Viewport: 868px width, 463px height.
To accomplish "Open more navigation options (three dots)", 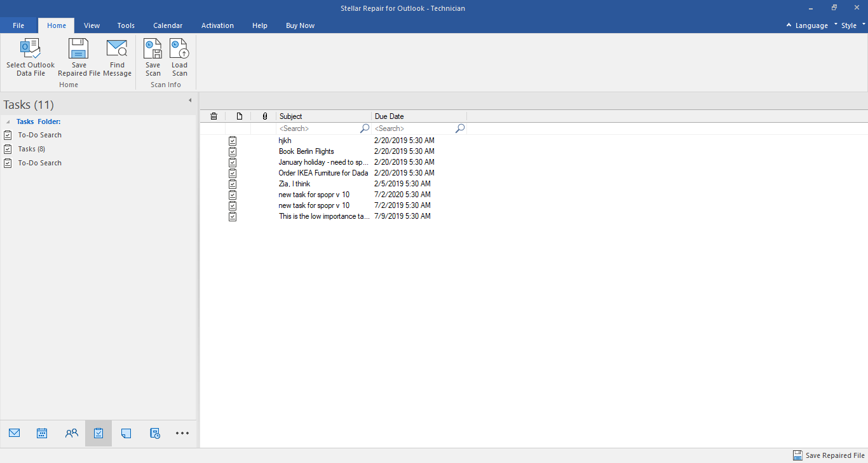I will 182,433.
